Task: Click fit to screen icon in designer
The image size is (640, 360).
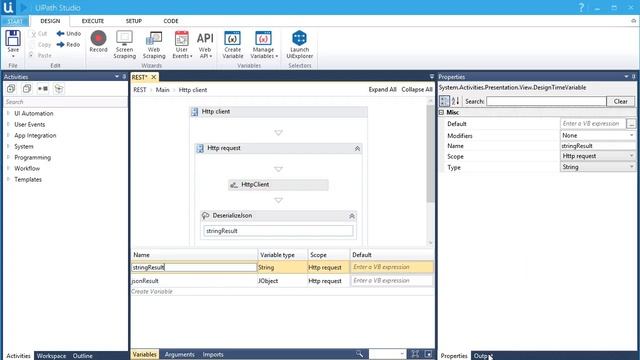Action: [x=415, y=354]
